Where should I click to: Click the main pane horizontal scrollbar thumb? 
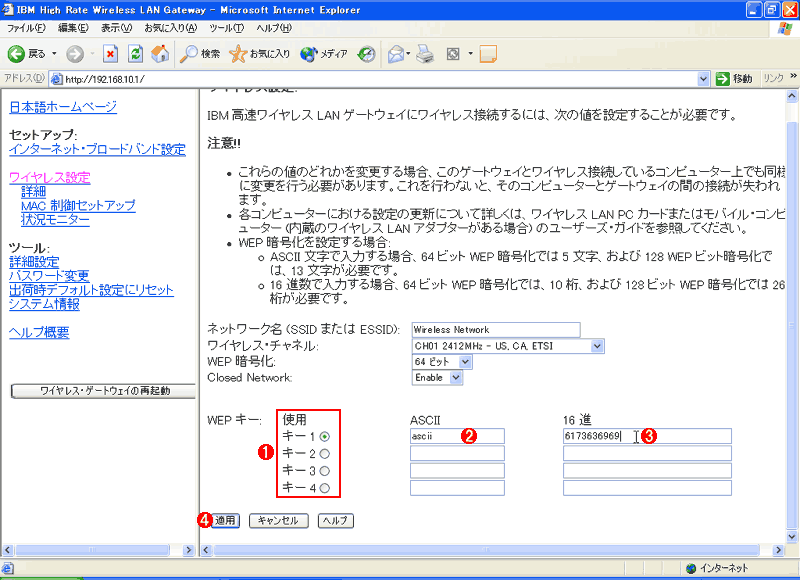(486, 550)
